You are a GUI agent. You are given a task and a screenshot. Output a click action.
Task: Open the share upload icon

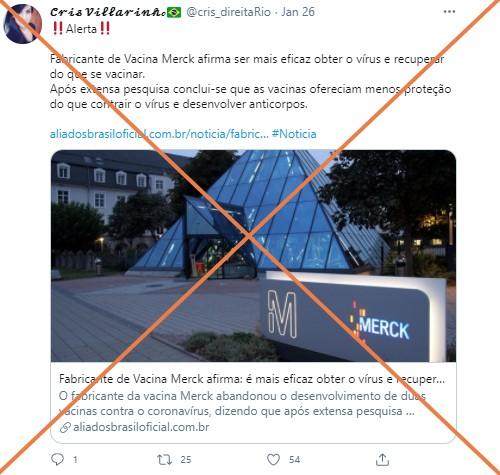tap(382, 459)
